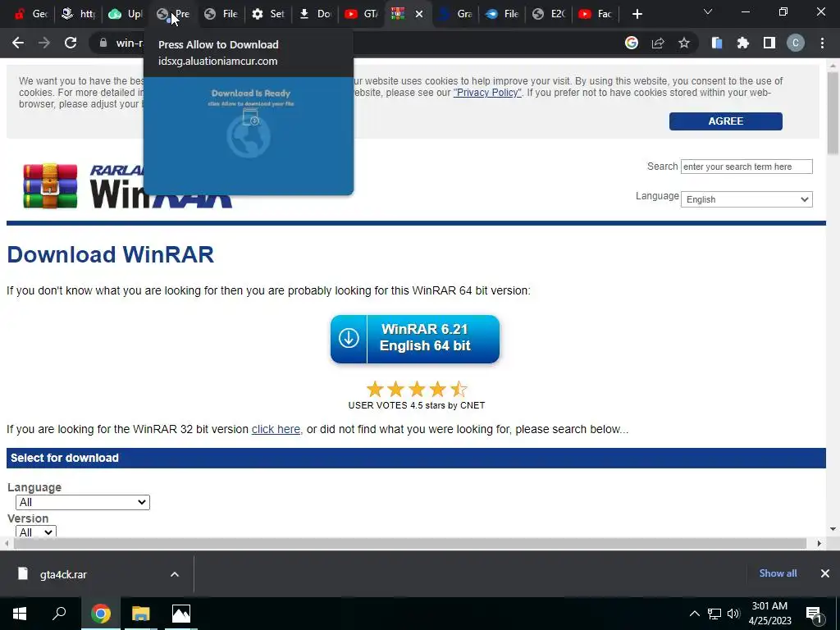
Task: Open the gta4ck.rar download
Action: point(63,574)
